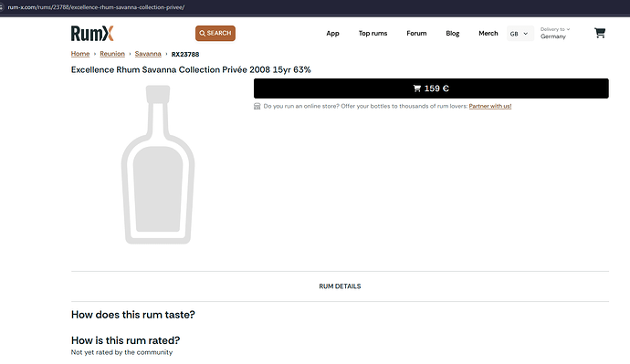Image resolution: width=630 pixels, height=364 pixels.
Task: Click the Reunion breadcrumb link
Action: click(112, 54)
